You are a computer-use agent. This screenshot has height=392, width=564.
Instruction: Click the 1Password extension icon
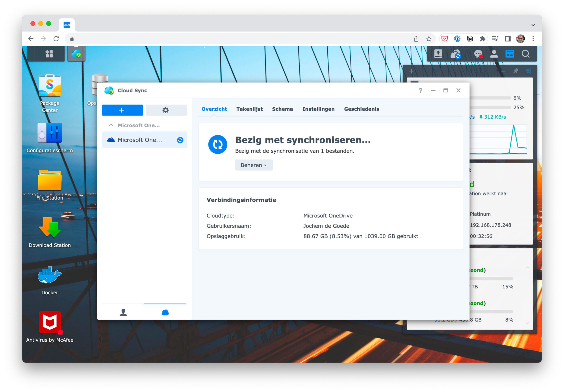coord(457,39)
